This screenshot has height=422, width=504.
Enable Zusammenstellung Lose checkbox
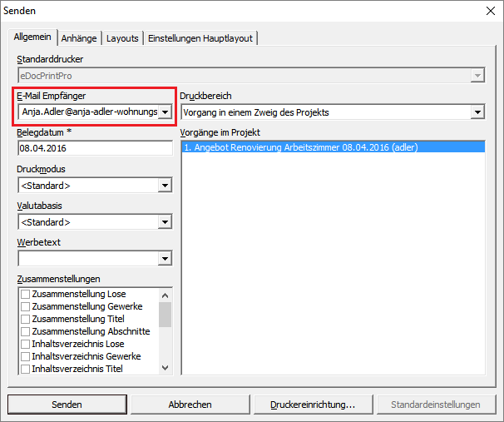pos(26,295)
